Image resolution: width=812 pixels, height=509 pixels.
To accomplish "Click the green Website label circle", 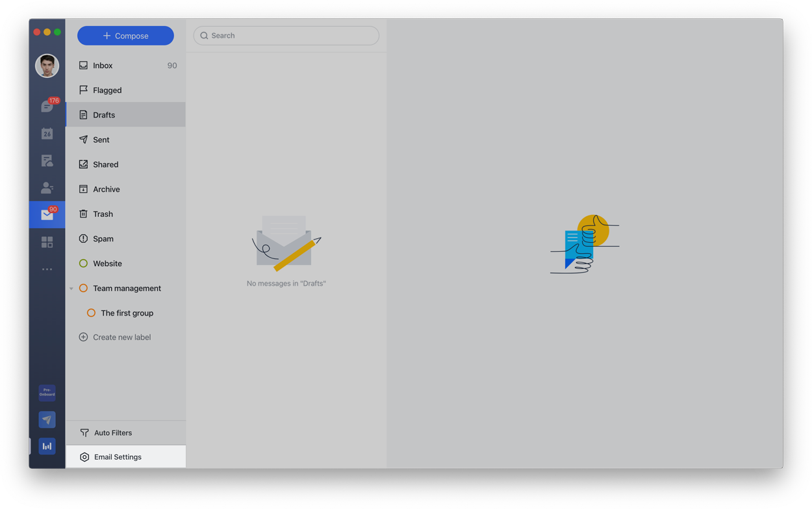I will [83, 263].
